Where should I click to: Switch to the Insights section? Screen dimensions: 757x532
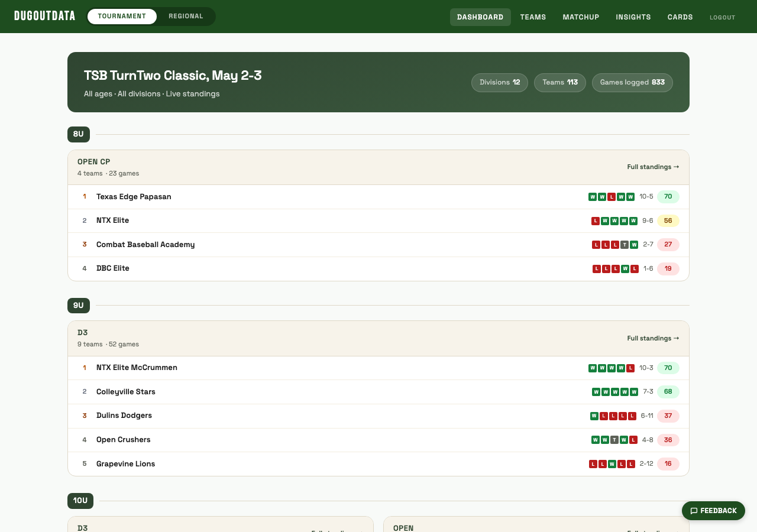tap(633, 17)
